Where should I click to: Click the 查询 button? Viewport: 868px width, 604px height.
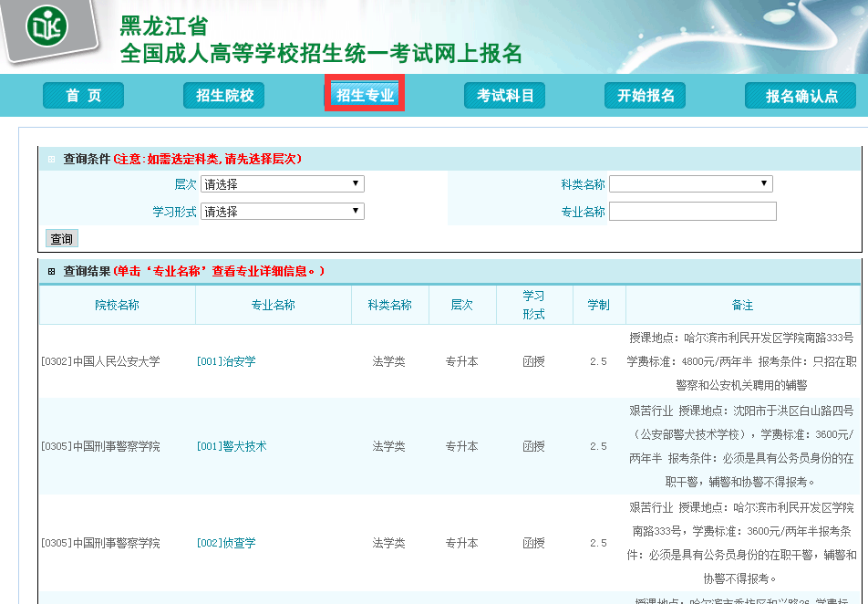tap(61, 238)
